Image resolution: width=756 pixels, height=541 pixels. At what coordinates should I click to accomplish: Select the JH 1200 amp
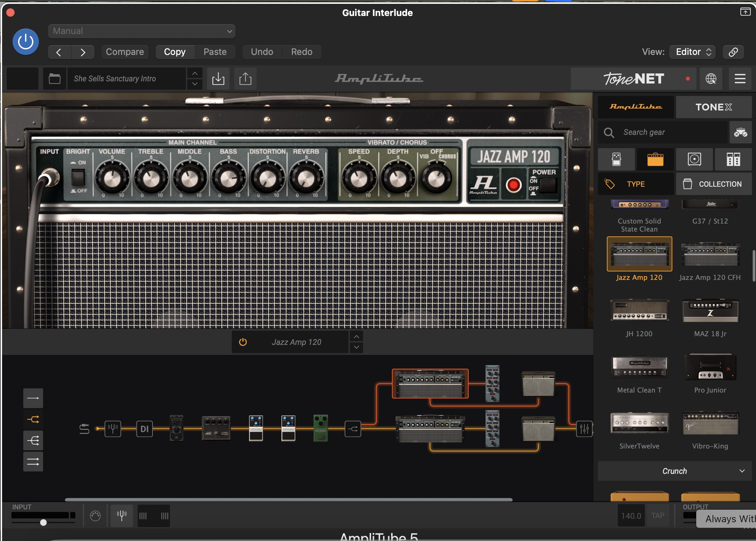click(639, 310)
